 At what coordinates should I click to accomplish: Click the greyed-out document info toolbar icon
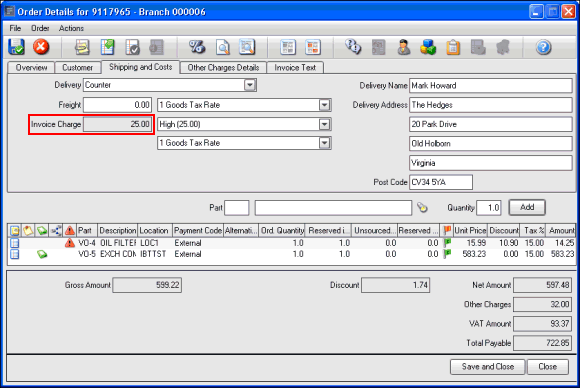click(x=156, y=47)
